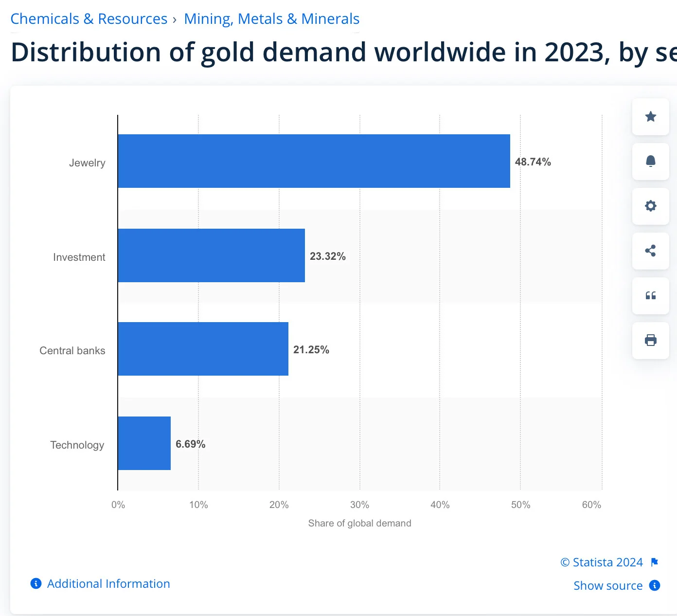Click the 40% axis tick label

[x=440, y=505]
